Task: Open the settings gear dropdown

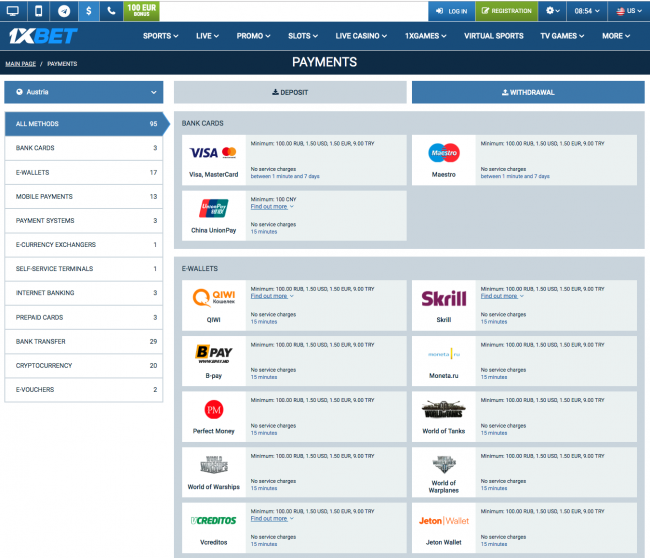Action: (554, 11)
